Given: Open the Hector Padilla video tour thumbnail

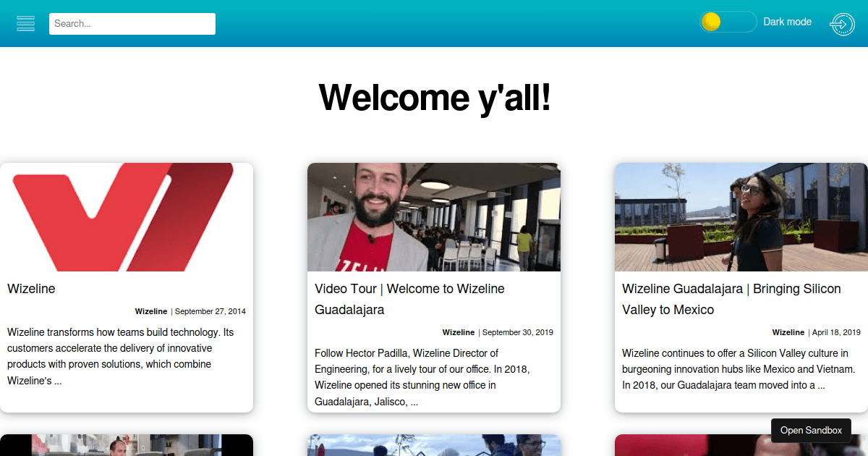Looking at the screenshot, I should click(x=434, y=217).
